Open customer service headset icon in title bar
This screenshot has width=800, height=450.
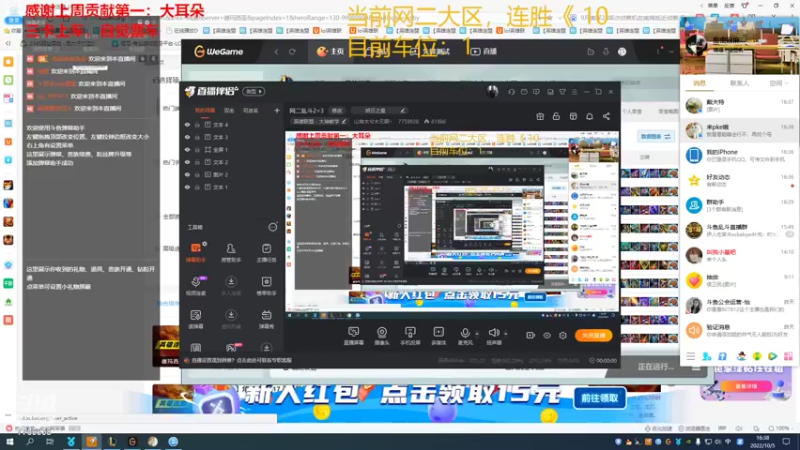pos(511,92)
